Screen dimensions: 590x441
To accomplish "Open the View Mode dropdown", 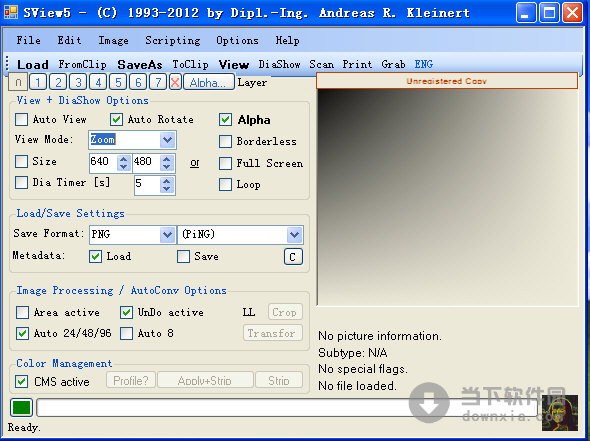I will click(167, 140).
